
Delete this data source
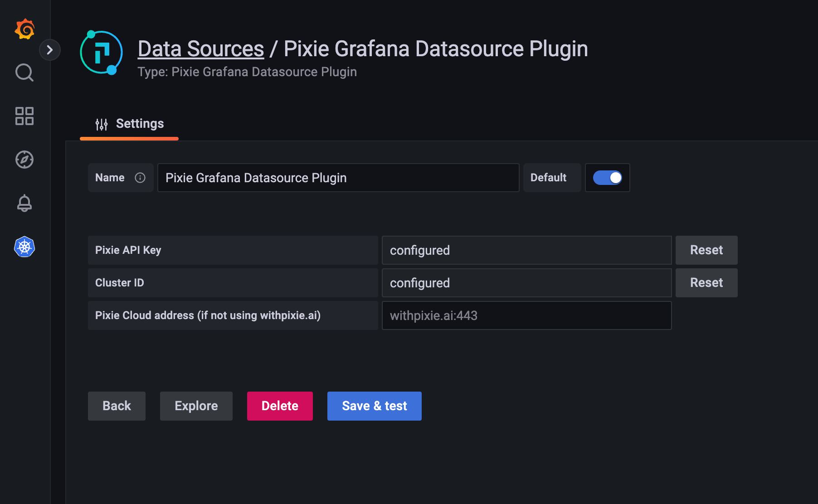pyautogui.click(x=280, y=406)
